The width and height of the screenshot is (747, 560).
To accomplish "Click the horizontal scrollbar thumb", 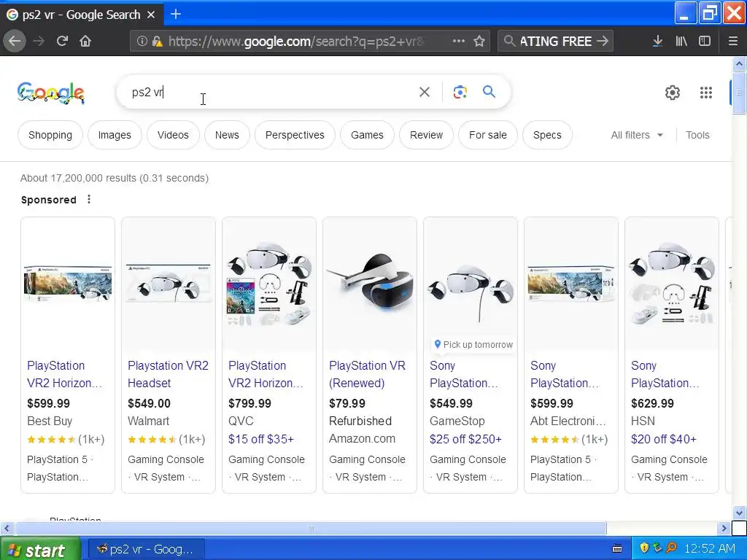I will pos(311,528).
